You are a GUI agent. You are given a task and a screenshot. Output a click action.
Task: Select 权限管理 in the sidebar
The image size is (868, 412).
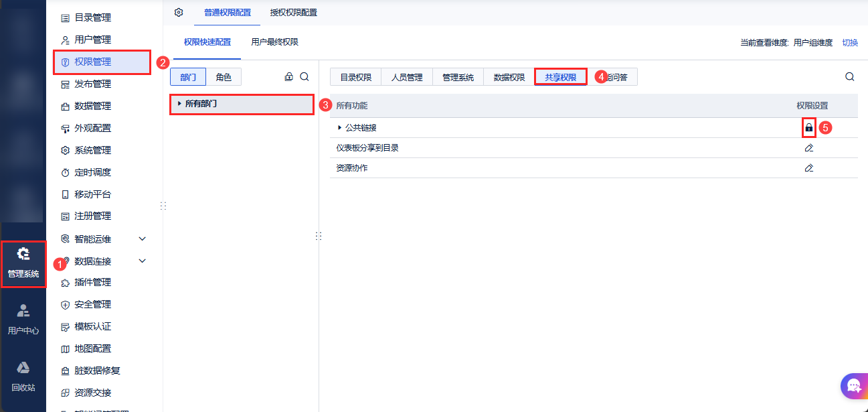coord(92,62)
